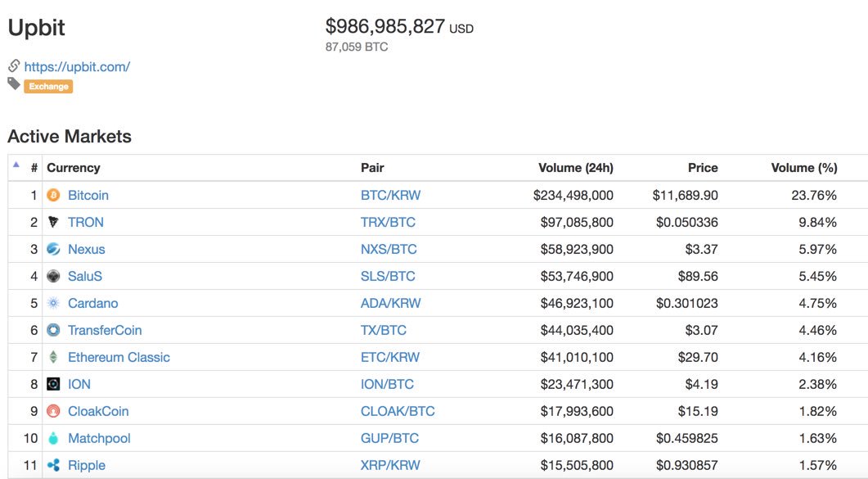
Task: Open the TRX/BTC pair link
Action: pyautogui.click(x=388, y=222)
